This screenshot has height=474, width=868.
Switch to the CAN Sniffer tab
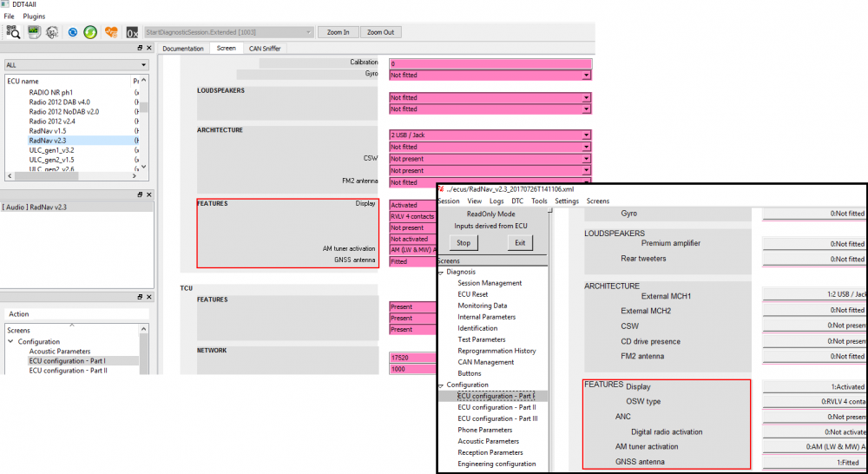[265, 48]
